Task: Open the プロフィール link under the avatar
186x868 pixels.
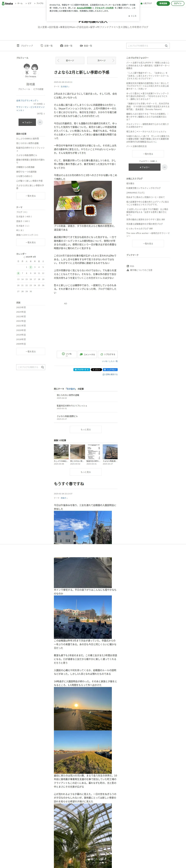Action: (24, 89)
